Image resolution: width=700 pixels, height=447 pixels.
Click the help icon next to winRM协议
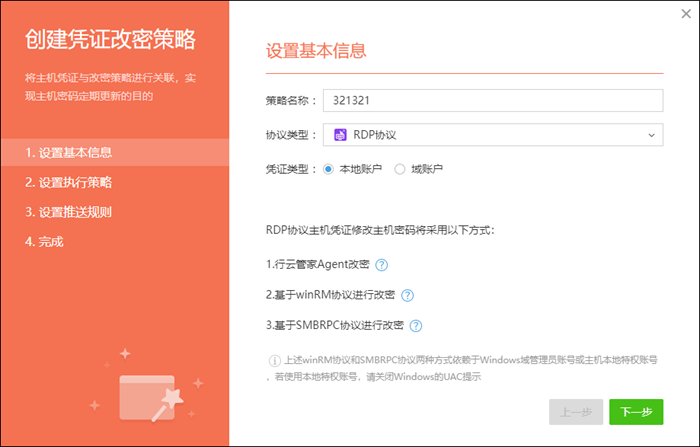pos(407,295)
